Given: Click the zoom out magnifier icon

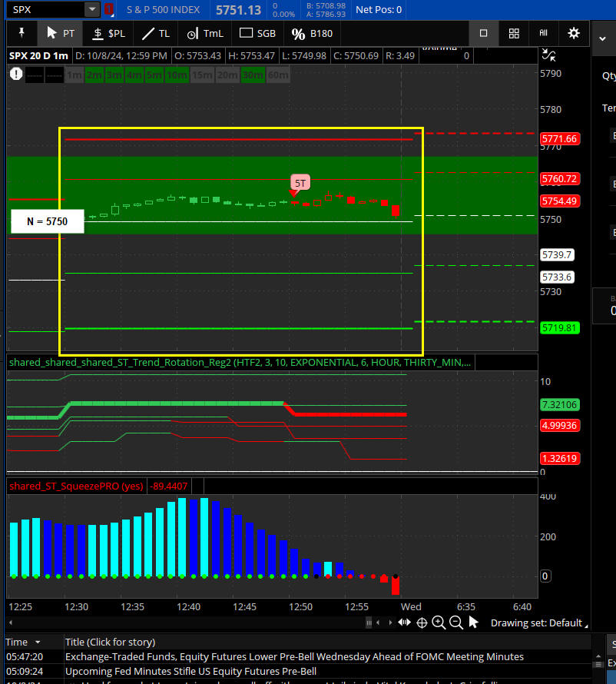Looking at the screenshot, I should pos(455,623).
